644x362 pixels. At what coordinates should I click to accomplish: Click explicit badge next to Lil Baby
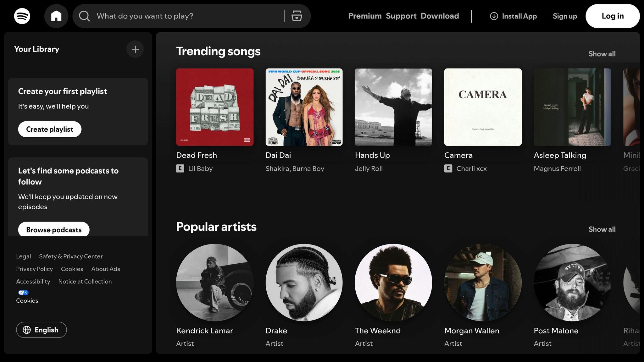tap(180, 168)
